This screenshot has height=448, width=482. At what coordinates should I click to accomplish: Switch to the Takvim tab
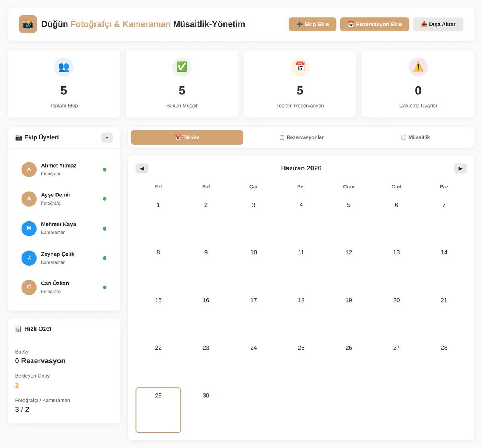pyautogui.click(x=187, y=137)
